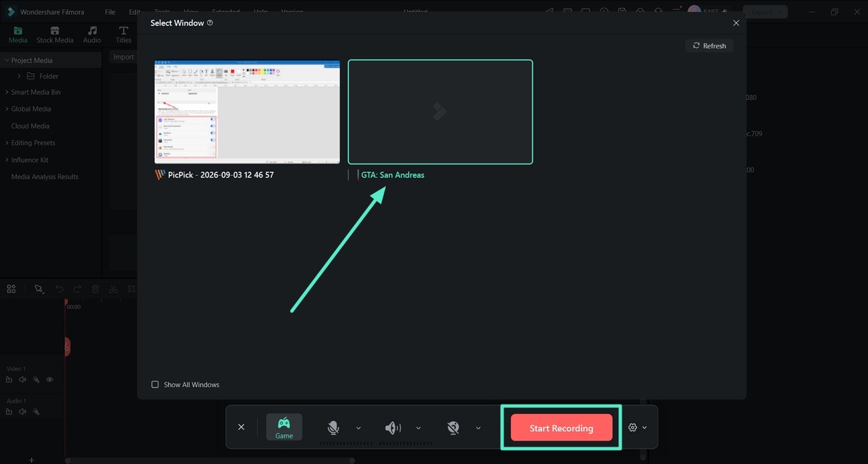This screenshot has width=868, height=464.
Task: Mute the Video 1 track
Action: click(x=23, y=380)
